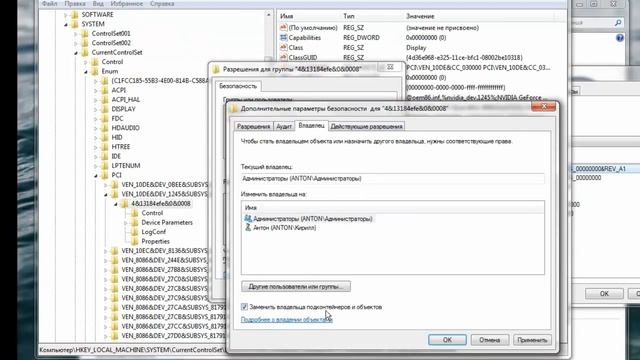Click the LogConf folder icon

[x=134, y=232]
